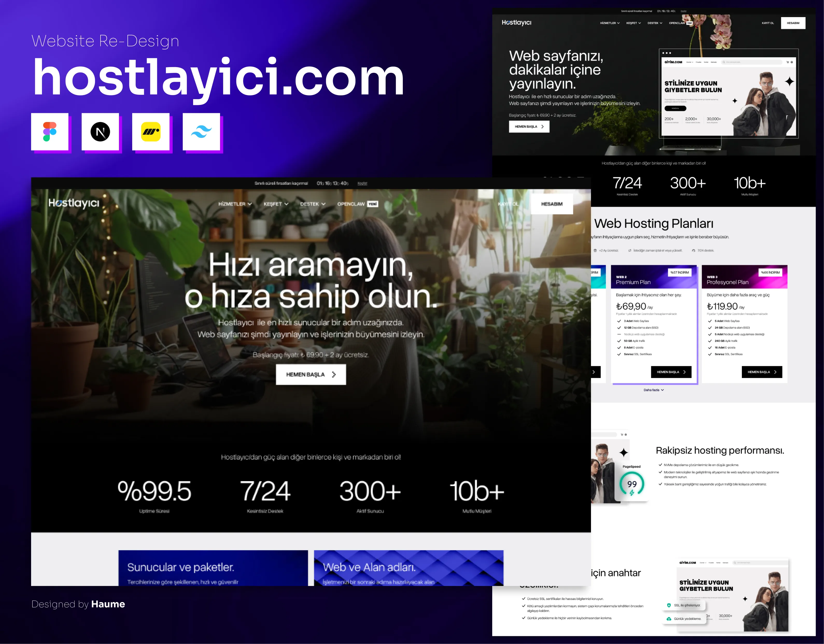Click KAYIT OL in the top-right mockup

[767, 23]
